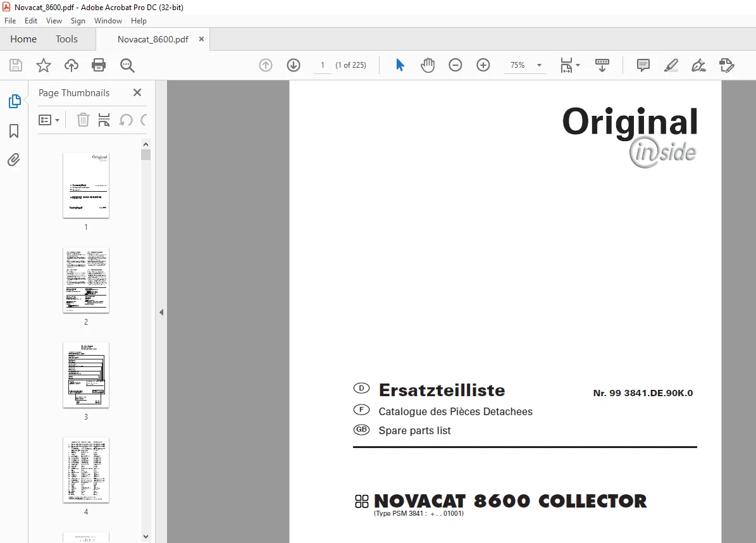The height and width of the screenshot is (543, 756).
Task: Close the Novacat_8600.pdf tab
Action: (x=202, y=39)
